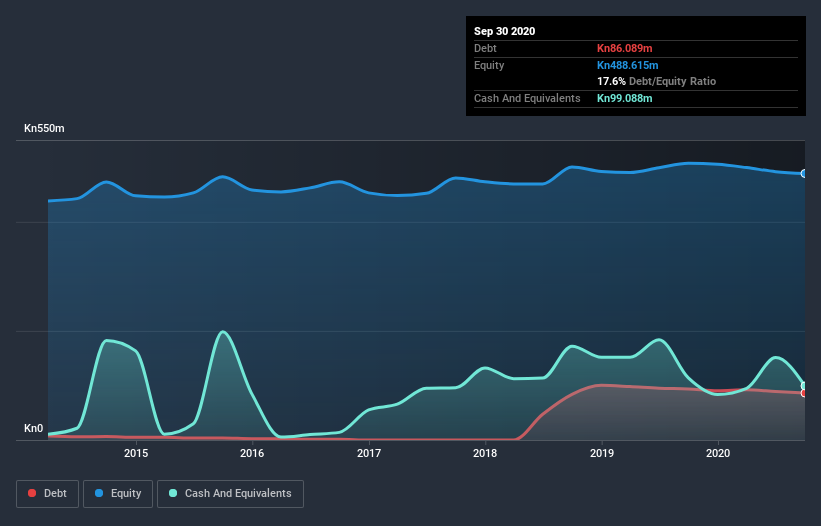The height and width of the screenshot is (526, 821).
Task: Click the Kn86.089m debt value
Action: [x=625, y=48]
